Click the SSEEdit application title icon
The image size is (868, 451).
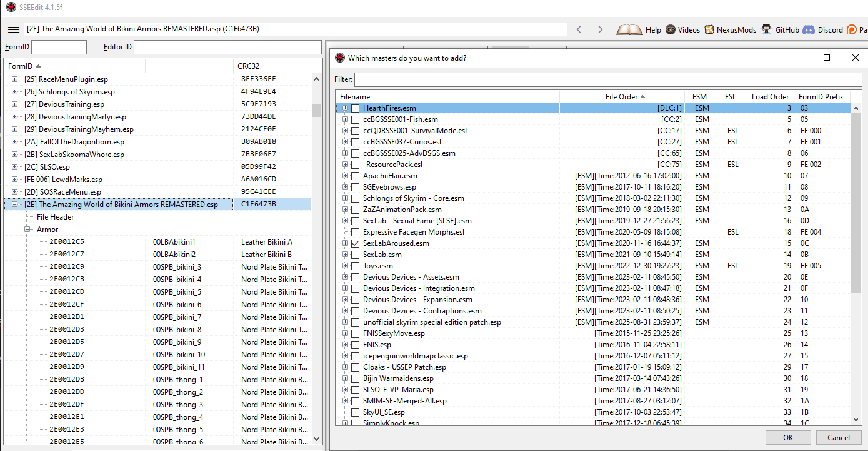click(11, 7)
